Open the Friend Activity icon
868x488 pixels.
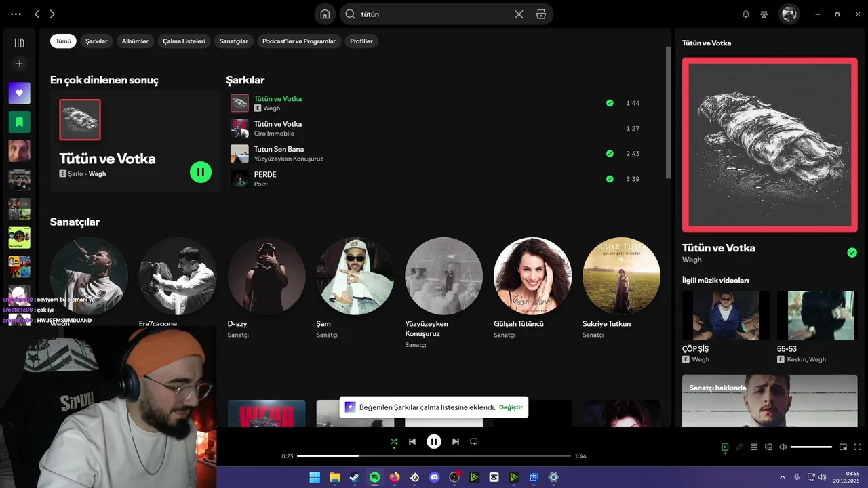coord(764,14)
